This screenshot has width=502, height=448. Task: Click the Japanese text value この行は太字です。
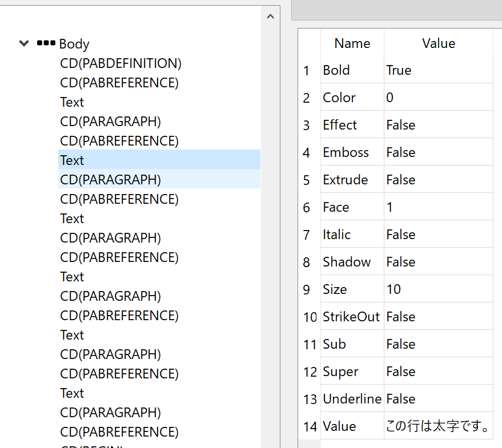coord(438,426)
